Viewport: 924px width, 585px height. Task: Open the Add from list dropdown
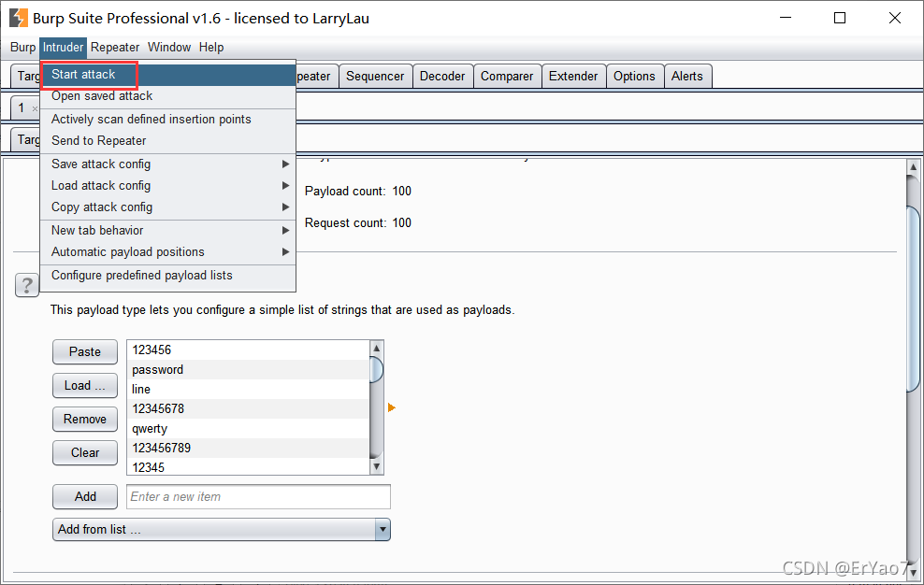click(x=221, y=530)
